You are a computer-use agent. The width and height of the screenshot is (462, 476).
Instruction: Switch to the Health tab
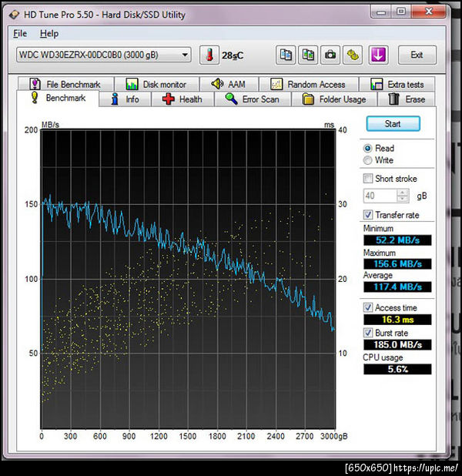point(182,99)
